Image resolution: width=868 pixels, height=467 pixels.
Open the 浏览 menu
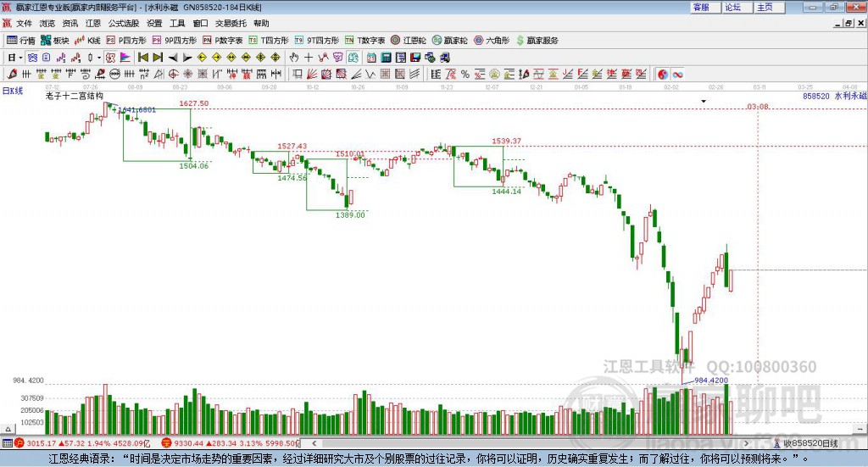[x=47, y=23]
